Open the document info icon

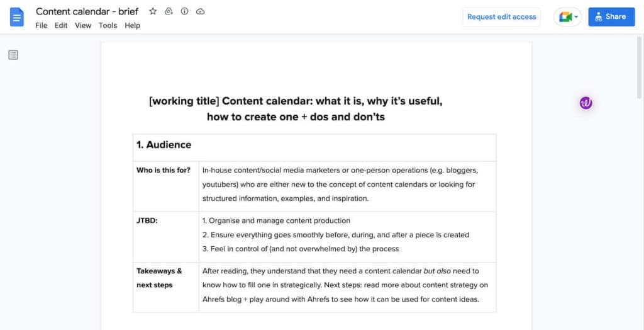184,11
